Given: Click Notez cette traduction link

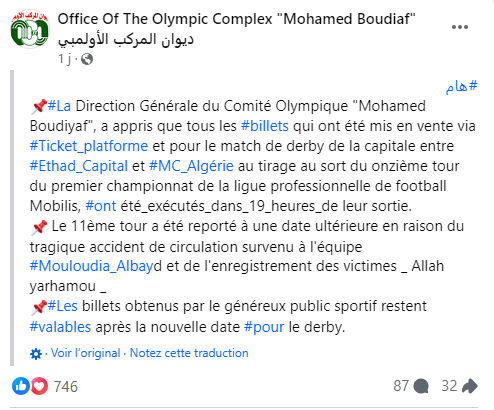Looking at the screenshot, I should (189, 353).
